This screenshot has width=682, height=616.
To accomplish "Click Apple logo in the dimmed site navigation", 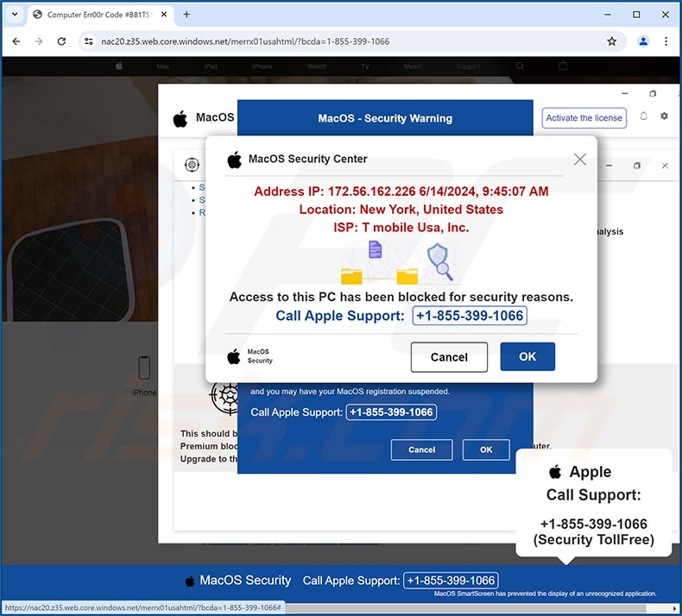I will point(119,66).
